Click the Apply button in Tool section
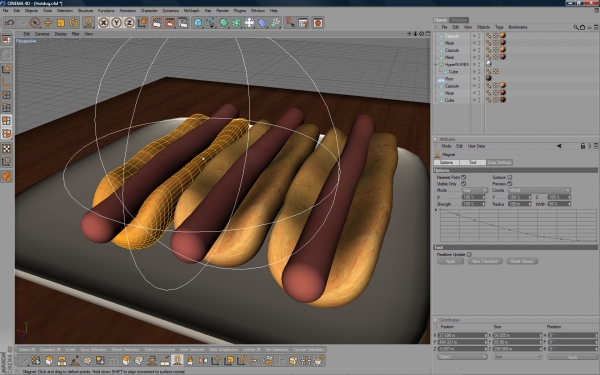Image resolution: width=600 pixels, height=375 pixels. (450, 261)
